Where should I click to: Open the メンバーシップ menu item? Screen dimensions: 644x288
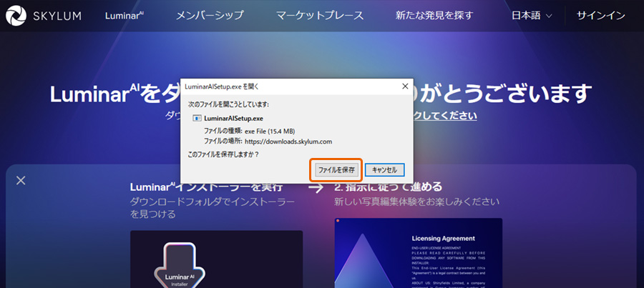click(210, 16)
